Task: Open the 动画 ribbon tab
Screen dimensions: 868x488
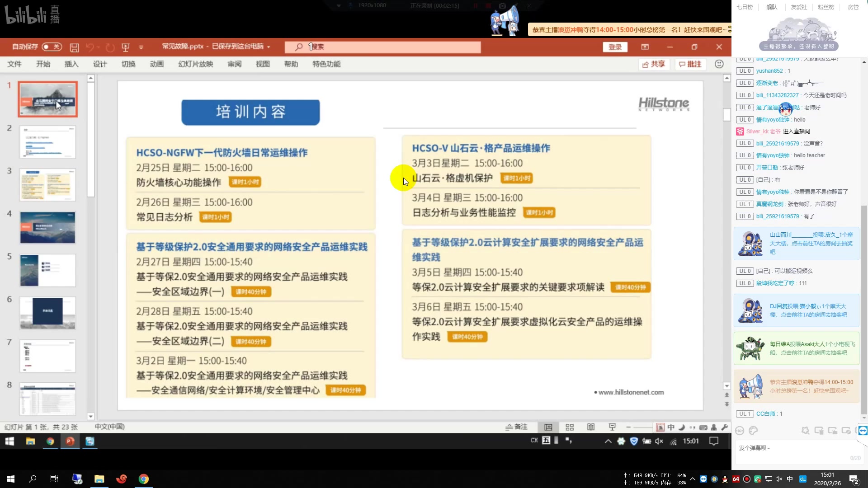Action: 157,64
